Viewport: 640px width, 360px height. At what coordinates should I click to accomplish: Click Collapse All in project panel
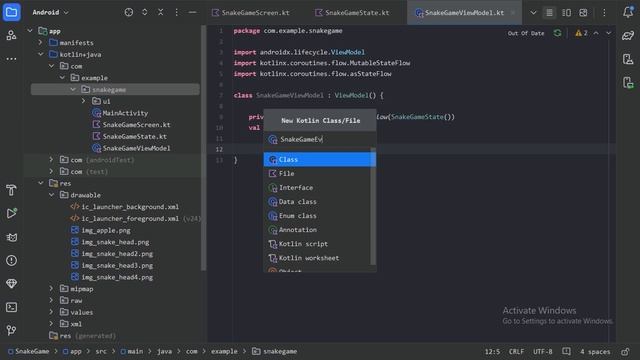[x=160, y=12]
